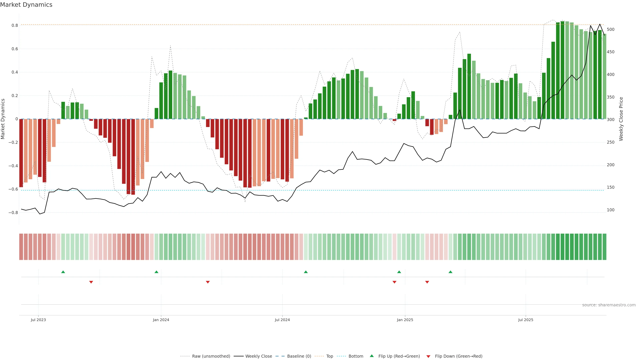The image size is (644, 362).
Task: Toggle the Baseline (0) legend entry
Action: [299, 356]
